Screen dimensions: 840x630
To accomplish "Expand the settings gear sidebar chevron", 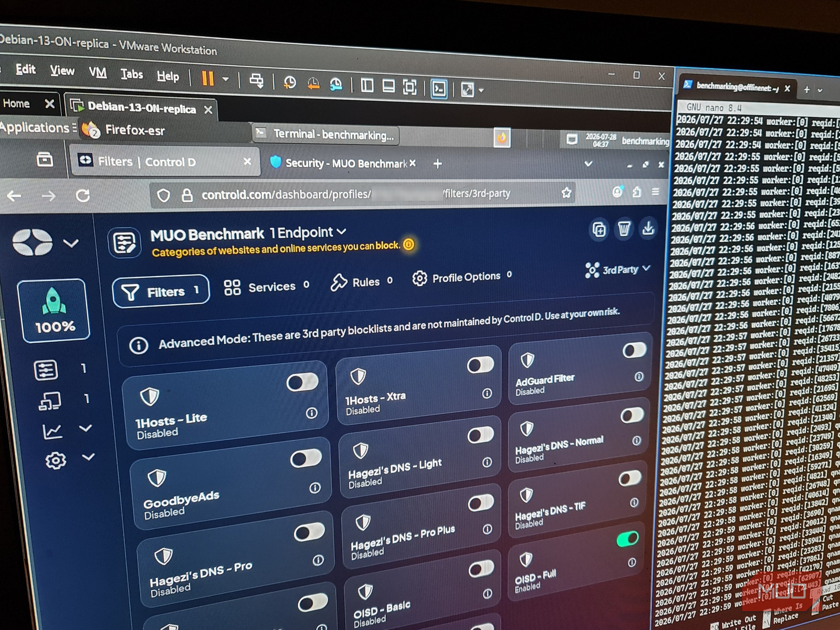I will point(88,457).
